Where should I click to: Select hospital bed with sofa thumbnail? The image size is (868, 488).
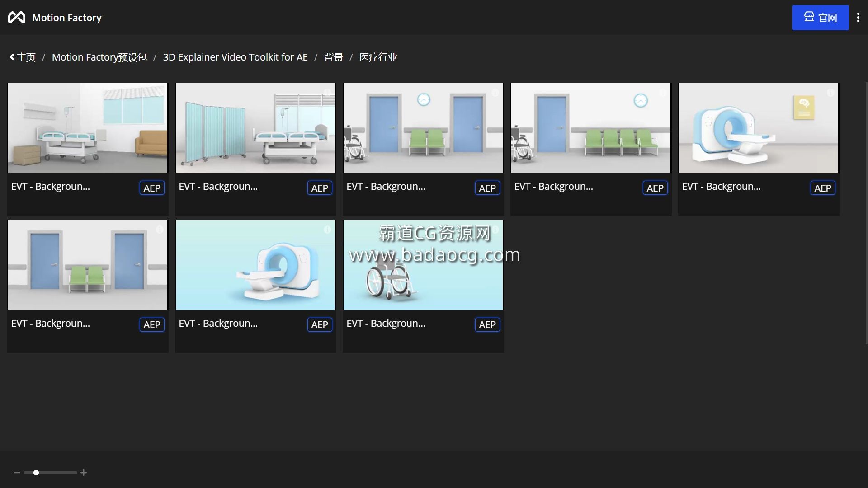click(x=88, y=128)
